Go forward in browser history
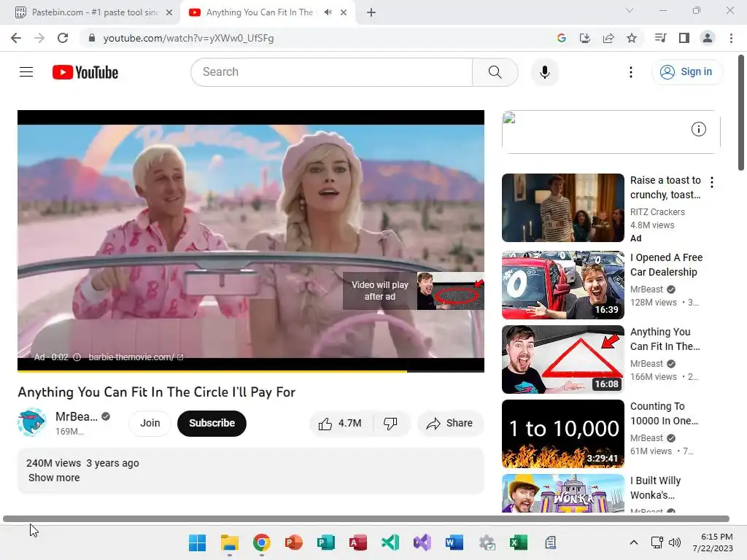Screen dimensions: 747x560 coord(39,38)
